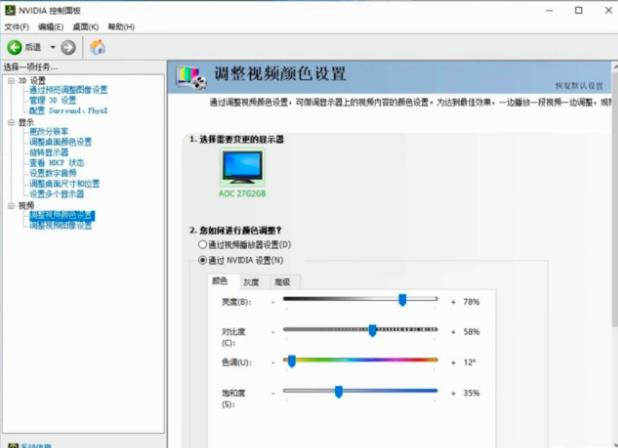Click 选择一项任务 panel header
618x448 pixels.
coord(31,67)
